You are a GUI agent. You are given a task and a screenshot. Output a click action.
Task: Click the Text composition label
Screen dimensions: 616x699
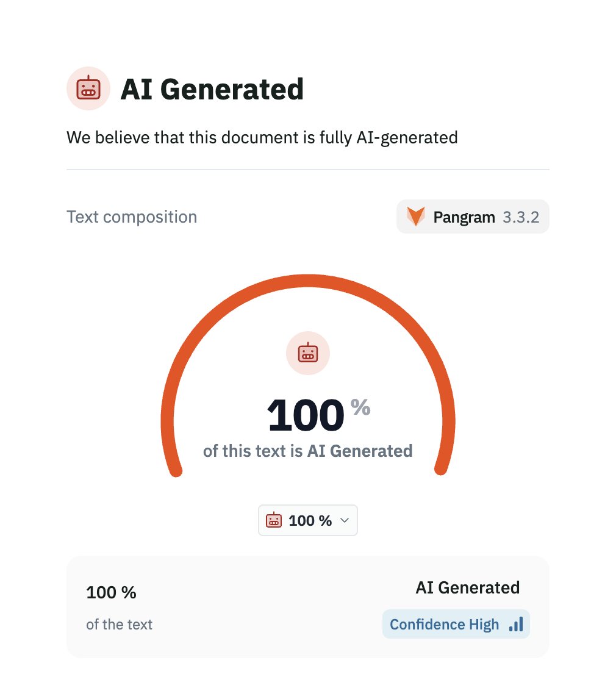pyautogui.click(x=132, y=217)
